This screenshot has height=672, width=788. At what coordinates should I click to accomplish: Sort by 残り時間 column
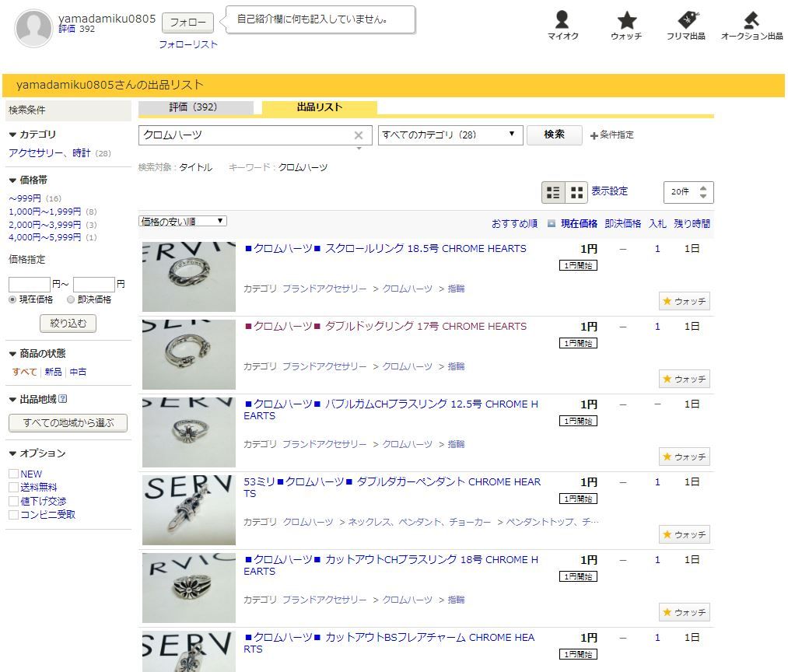692,224
